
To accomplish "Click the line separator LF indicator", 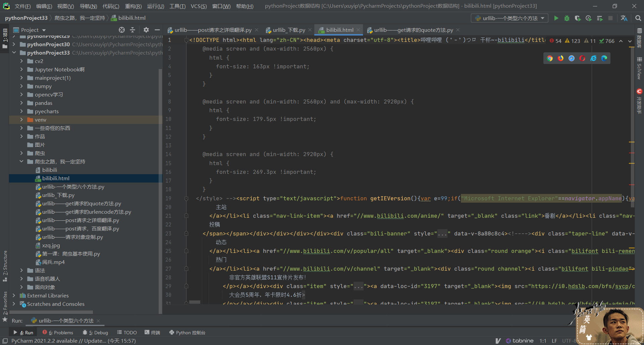I will point(554,341).
